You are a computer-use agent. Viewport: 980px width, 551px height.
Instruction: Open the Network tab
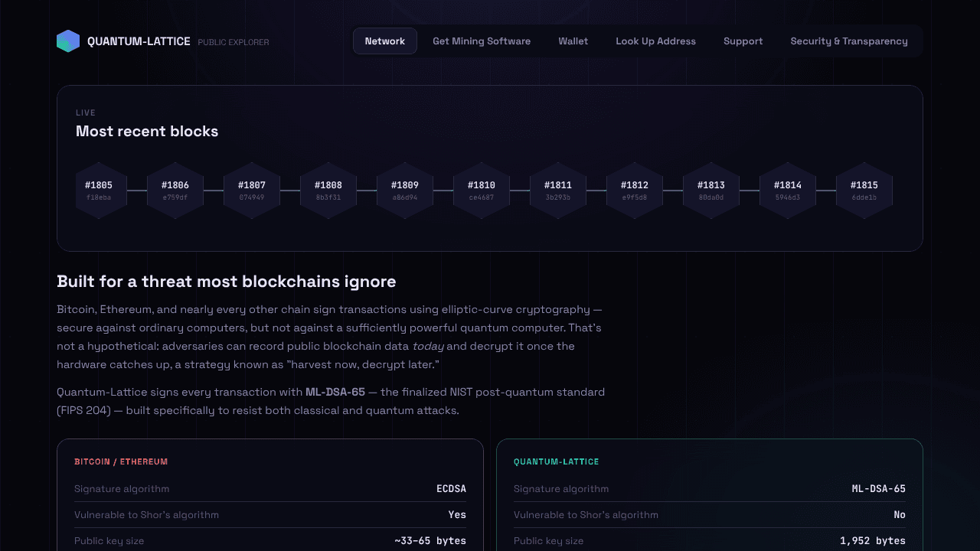tap(385, 41)
